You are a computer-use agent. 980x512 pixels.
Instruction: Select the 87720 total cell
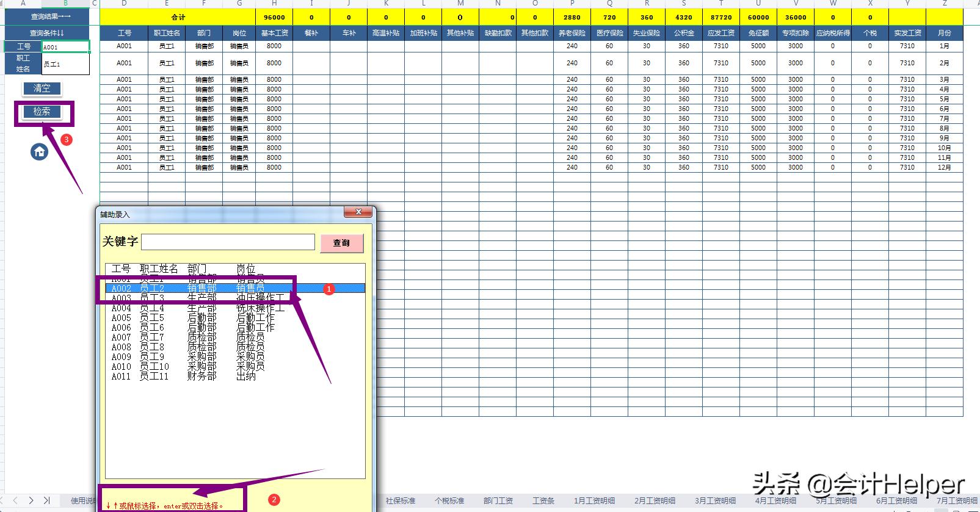[721, 17]
